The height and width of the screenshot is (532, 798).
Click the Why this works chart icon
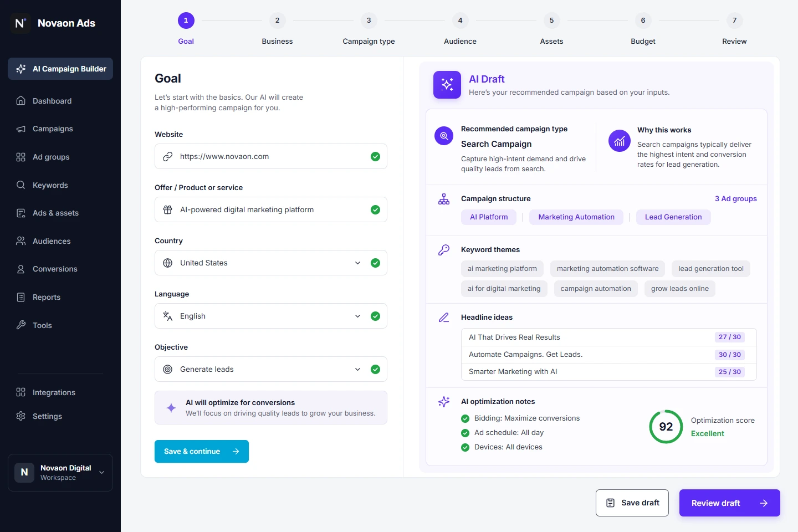pyautogui.click(x=620, y=141)
